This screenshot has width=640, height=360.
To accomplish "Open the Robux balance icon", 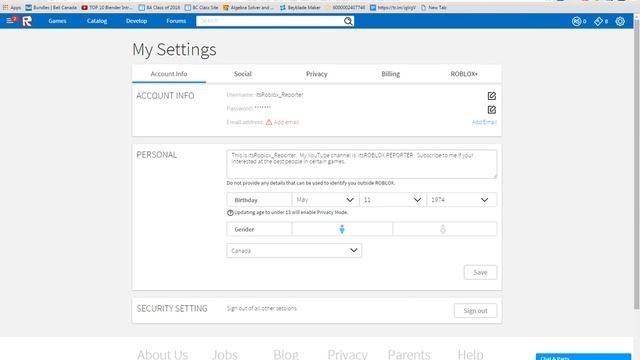I will [576, 21].
